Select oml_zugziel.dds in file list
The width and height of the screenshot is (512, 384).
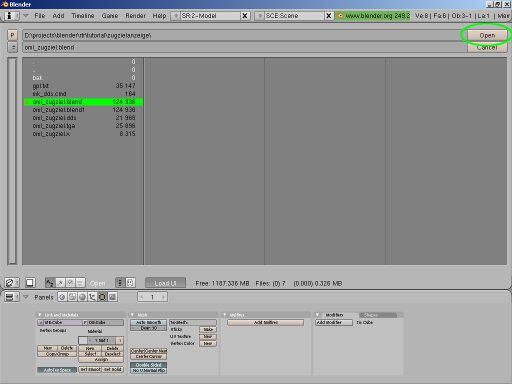pyautogui.click(x=84, y=118)
